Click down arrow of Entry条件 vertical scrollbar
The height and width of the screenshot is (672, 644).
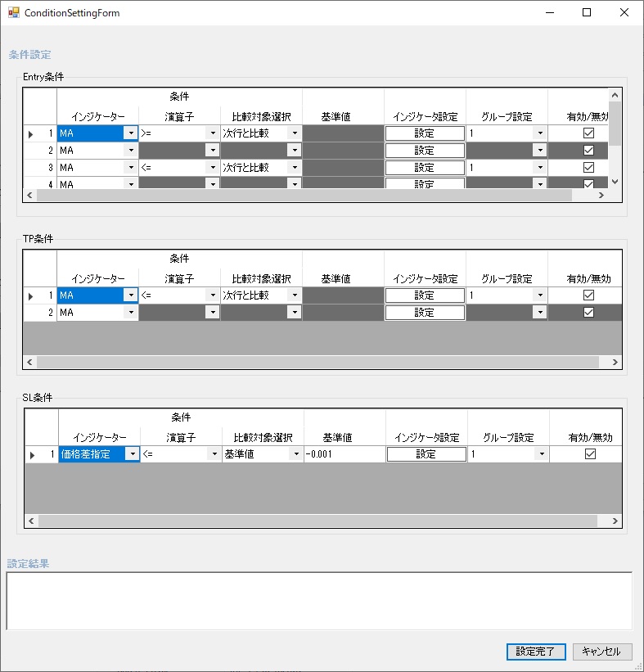click(615, 182)
